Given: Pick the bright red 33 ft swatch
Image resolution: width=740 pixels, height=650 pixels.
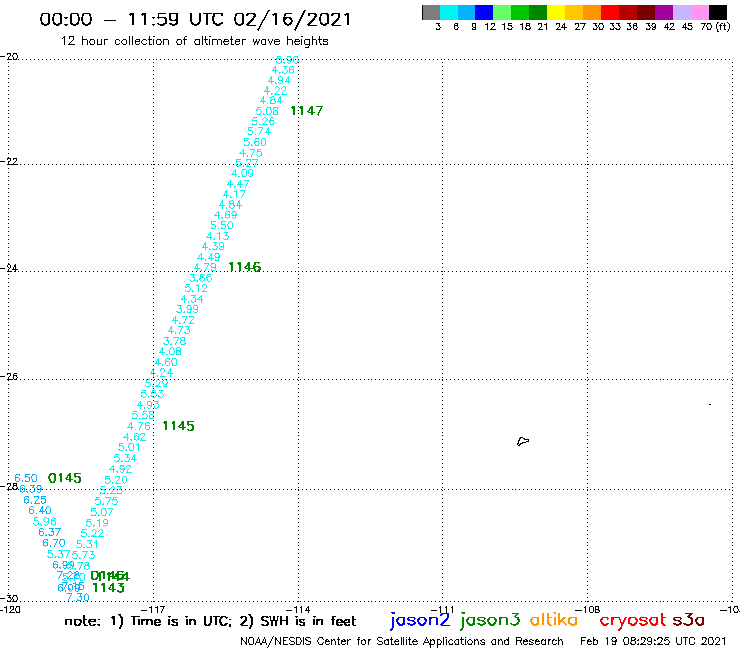Looking at the screenshot, I should coord(610,12).
